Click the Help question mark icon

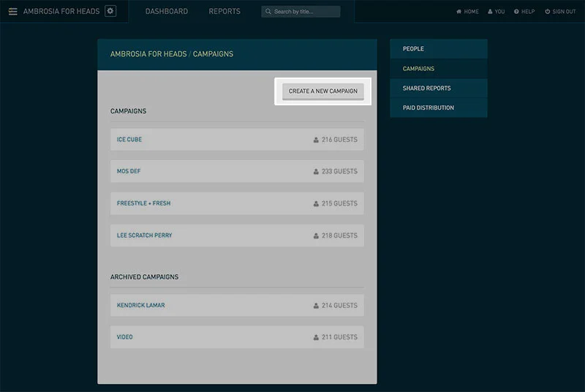[516, 12]
